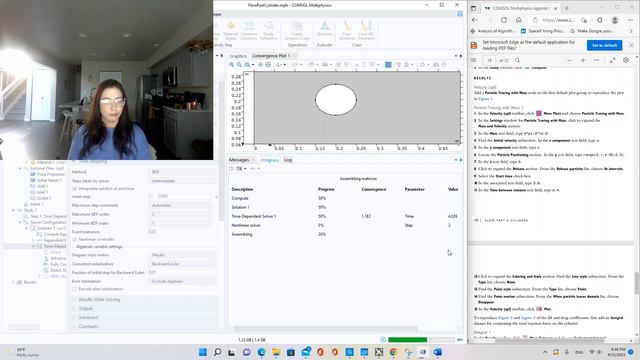Open the Edge profile avatar icon

click(x=615, y=20)
